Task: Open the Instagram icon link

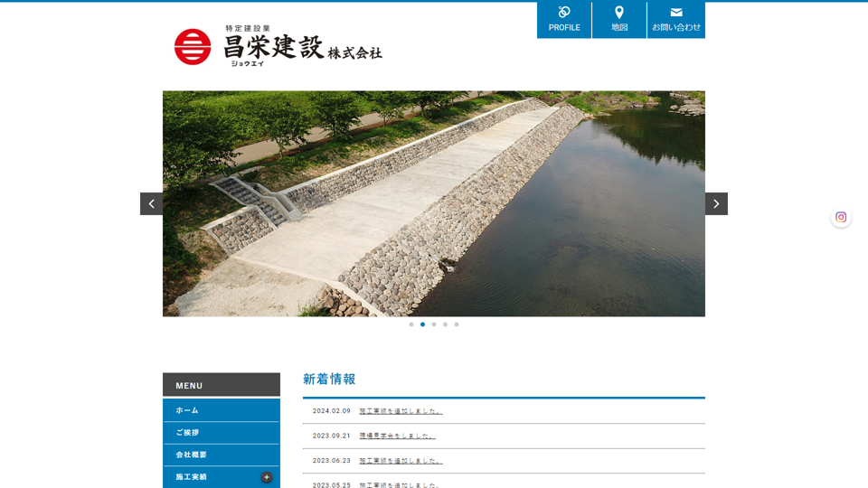Action: pos(841,217)
